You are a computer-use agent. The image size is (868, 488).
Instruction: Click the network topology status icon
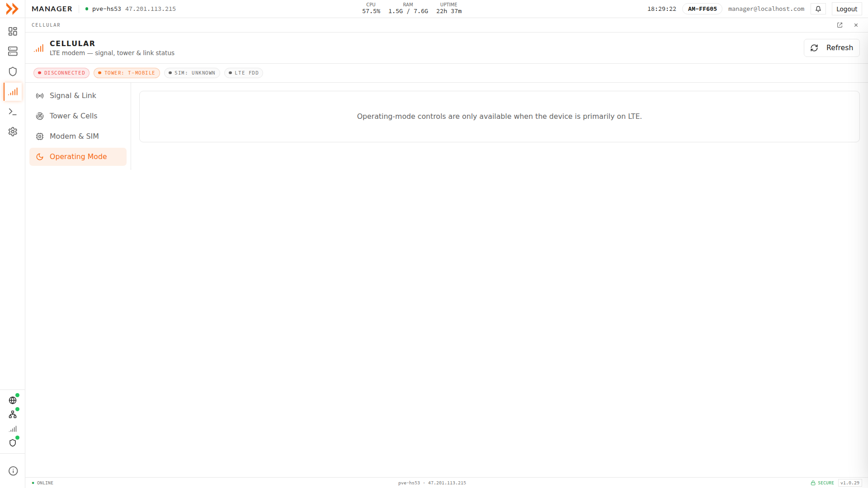(13, 414)
